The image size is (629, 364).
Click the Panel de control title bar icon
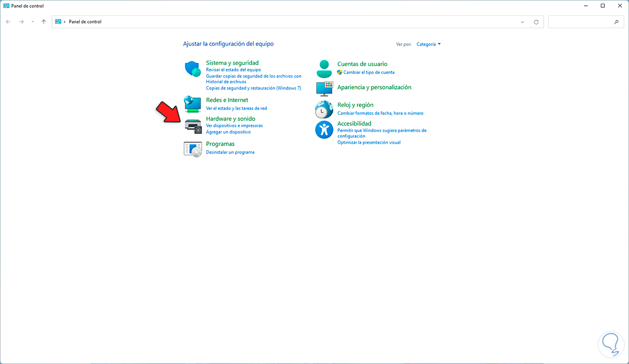6,6
